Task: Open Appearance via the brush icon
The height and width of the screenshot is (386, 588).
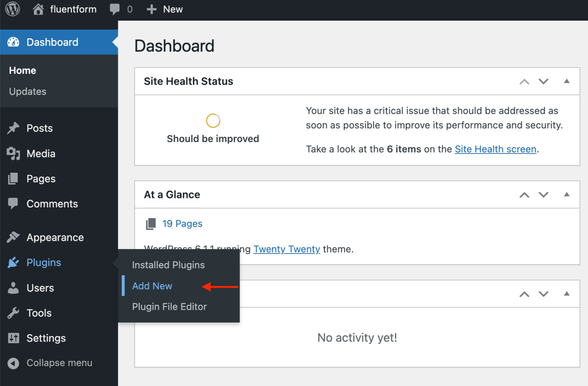Action: [x=13, y=237]
